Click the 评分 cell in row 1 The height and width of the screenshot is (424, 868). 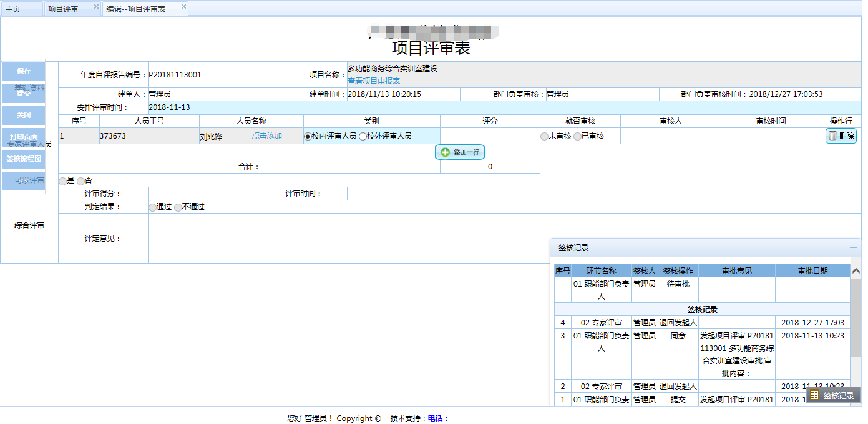[490, 136]
